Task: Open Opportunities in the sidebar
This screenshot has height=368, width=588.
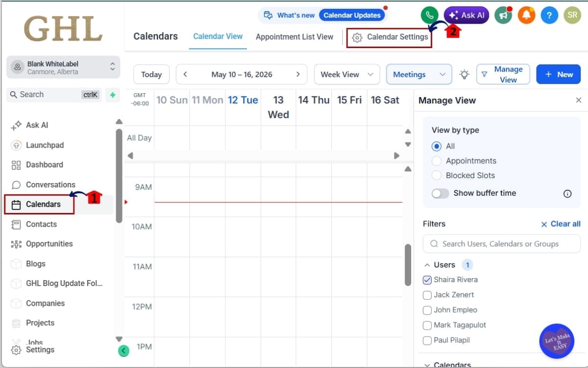Action: (42, 244)
